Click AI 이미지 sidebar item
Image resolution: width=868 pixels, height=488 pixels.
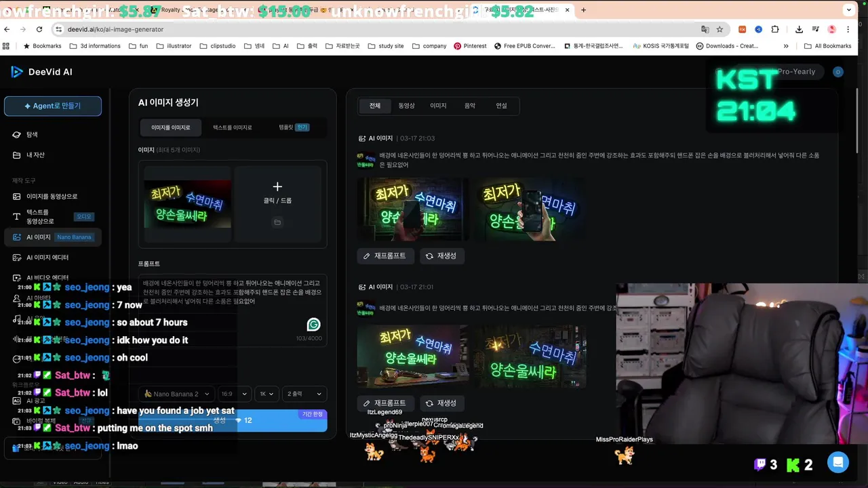(53, 237)
